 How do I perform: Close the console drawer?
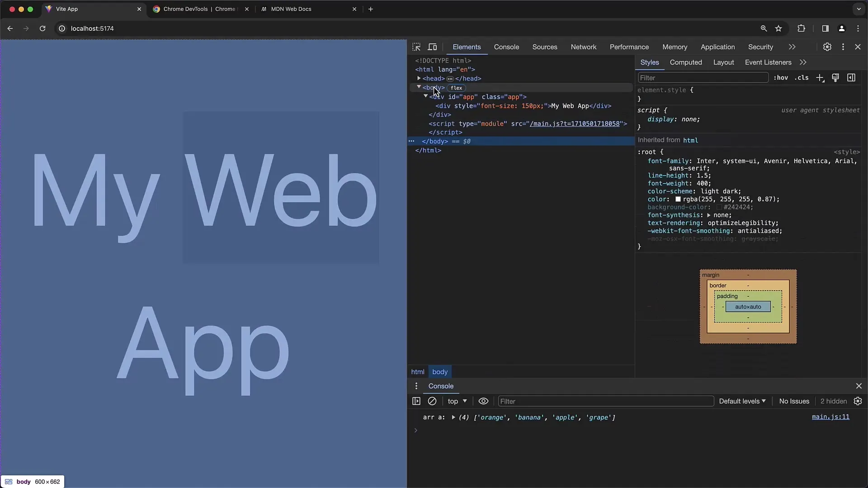click(x=859, y=386)
